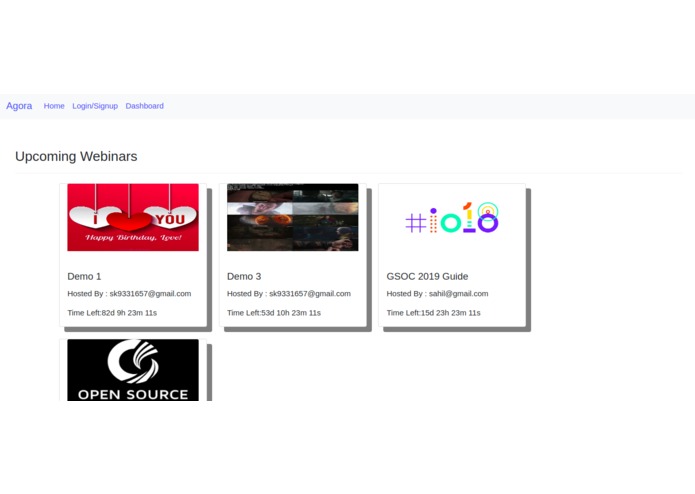The height and width of the screenshot is (494, 695).
Task: Go to the Home page
Action: click(54, 106)
